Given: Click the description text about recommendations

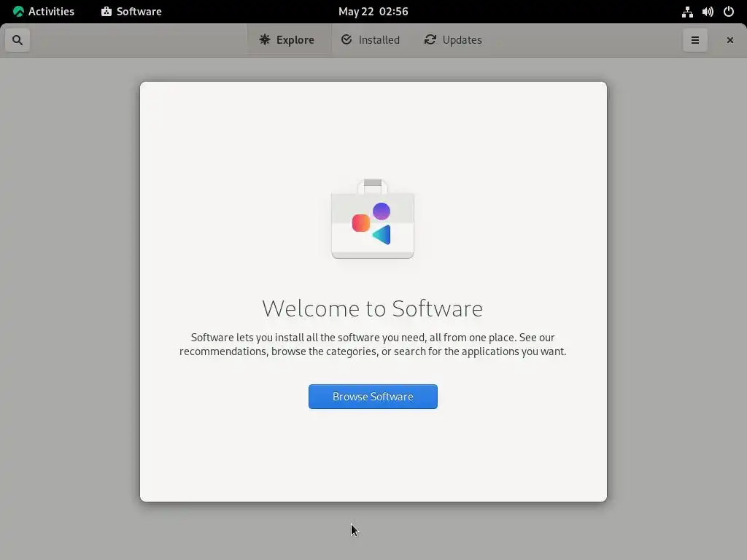Looking at the screenshot, I should coord(373,344).
